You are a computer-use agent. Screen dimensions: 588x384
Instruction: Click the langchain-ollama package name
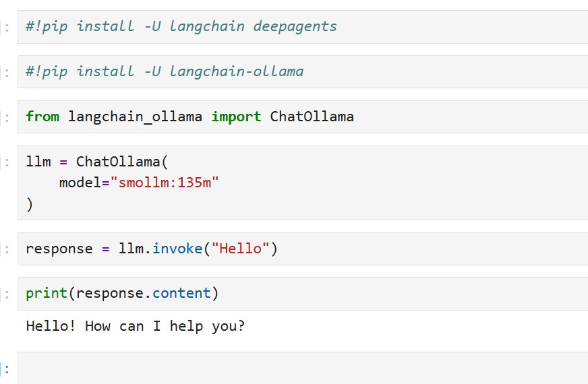(x=236, y=71)
